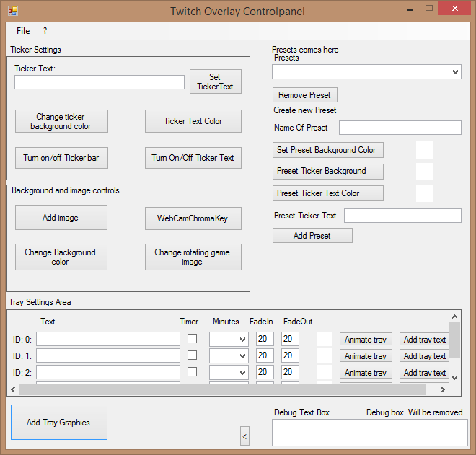Open the '?' help menu
This screenshot has height=455, width=476.
[x=45, y=31]
